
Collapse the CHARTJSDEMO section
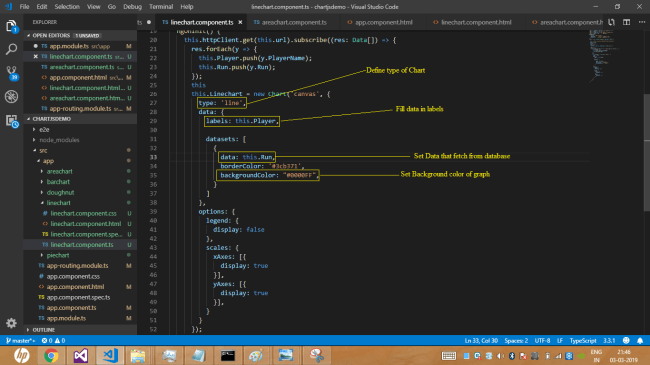(80, 119)
